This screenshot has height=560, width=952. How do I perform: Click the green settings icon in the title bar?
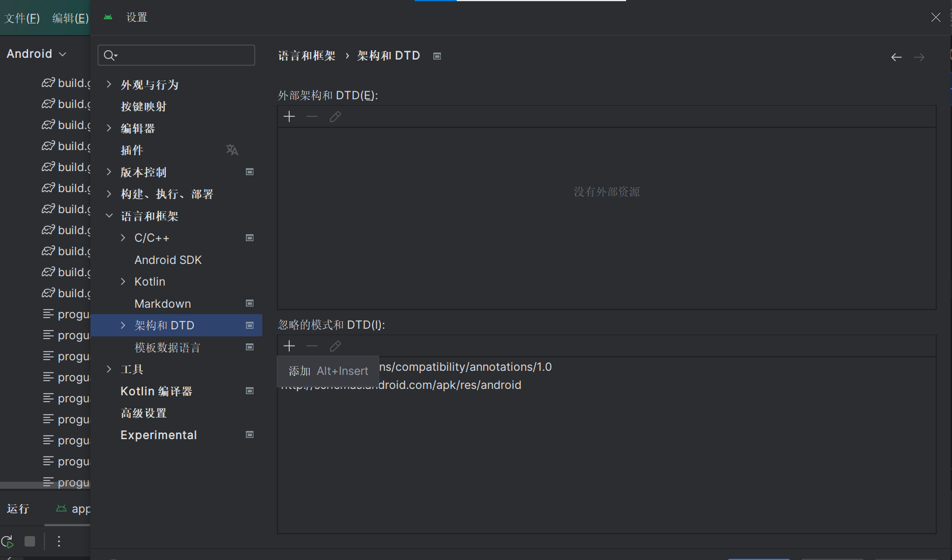pos(107,17)
